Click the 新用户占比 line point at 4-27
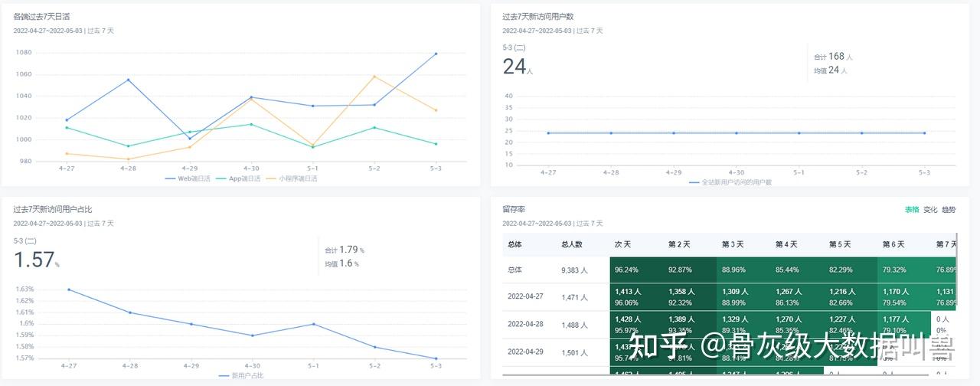 (68, 289)
